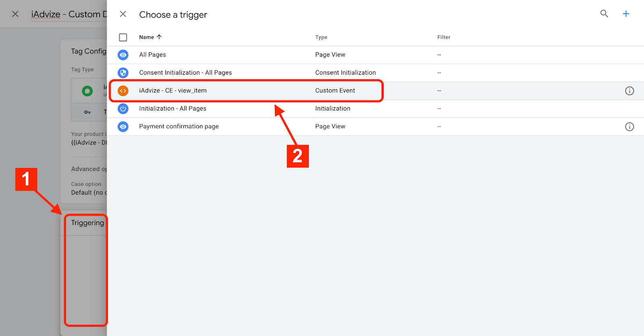Select the All Pages trigger
The width and height of the screenshot is (644, 336).
(153, 55)
